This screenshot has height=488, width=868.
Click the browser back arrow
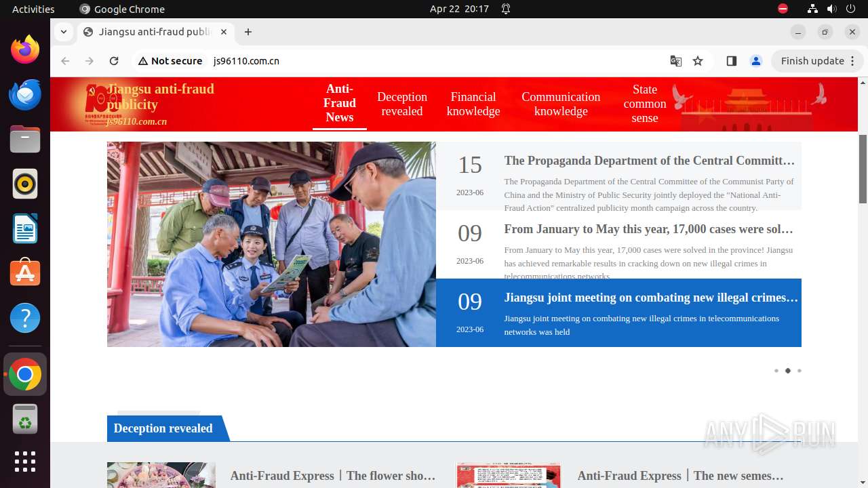[x=65, y=61]
